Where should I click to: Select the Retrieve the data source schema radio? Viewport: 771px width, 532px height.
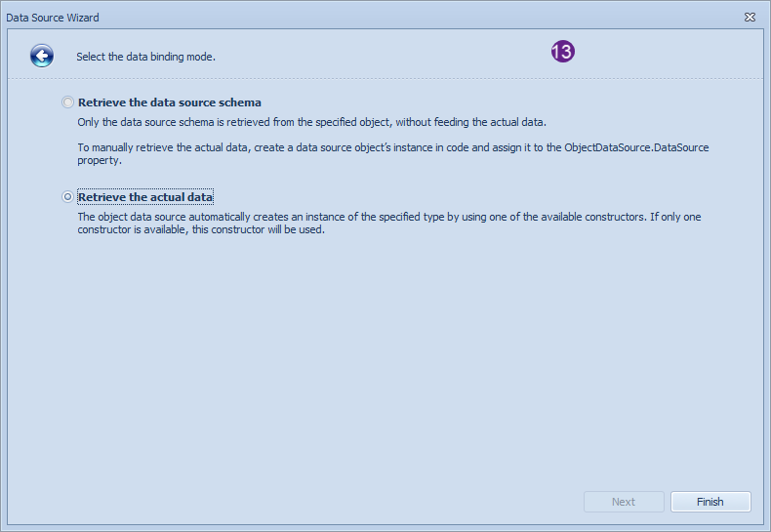point(67,102)
